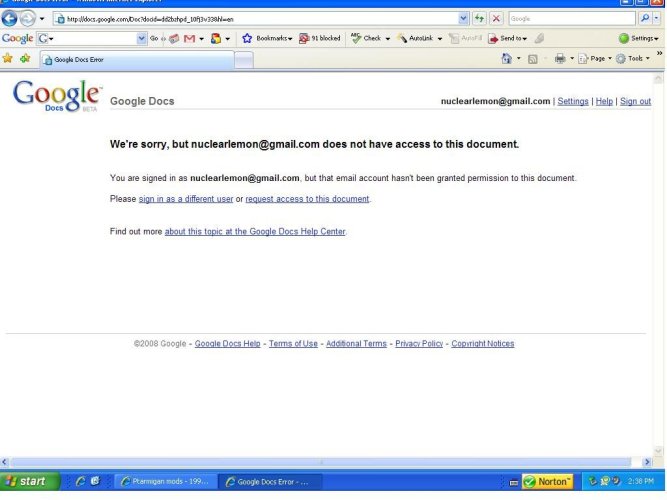Click the yellow Favorites Center star
This screenshot has height=500, width=667.
(x=7, y=58)
